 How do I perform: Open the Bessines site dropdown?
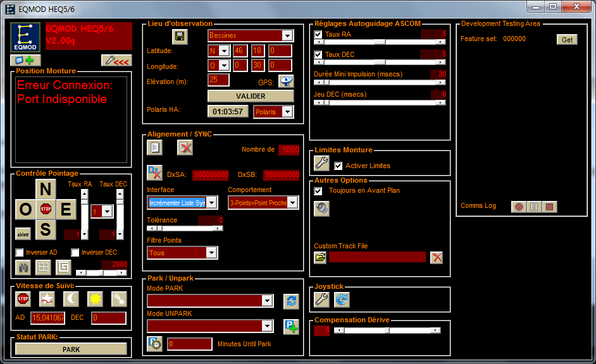coord(288,35)
